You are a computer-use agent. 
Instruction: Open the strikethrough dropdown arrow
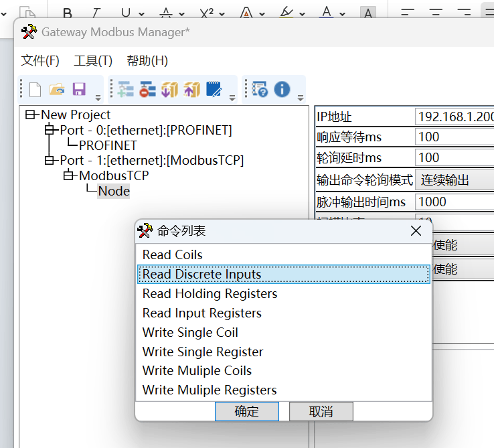pos(181,14)
